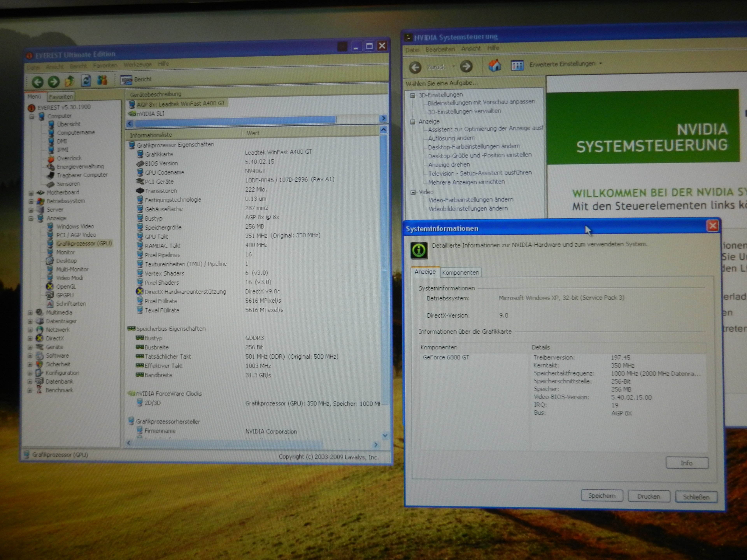Image resolution: width=747 pixels, height=560 pixels.
Task: Select Energieverwaltung tree entry
Action: (80, 166)
